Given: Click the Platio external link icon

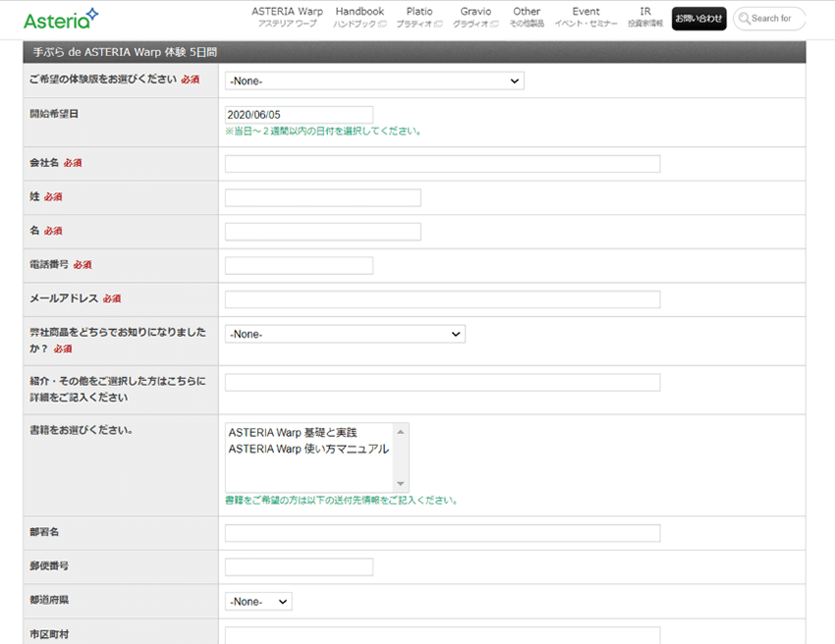Looking at the screenshot, I should (x=438, y=24).
